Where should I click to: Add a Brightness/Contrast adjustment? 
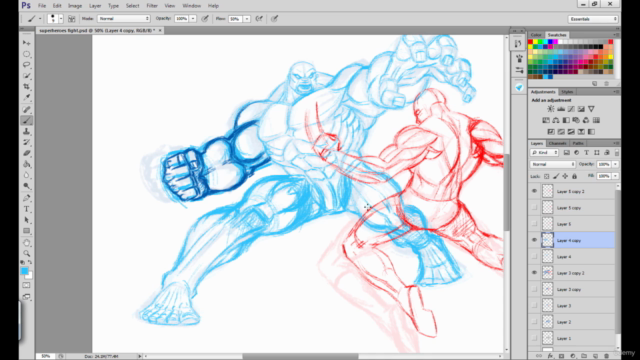coord(551,109)
